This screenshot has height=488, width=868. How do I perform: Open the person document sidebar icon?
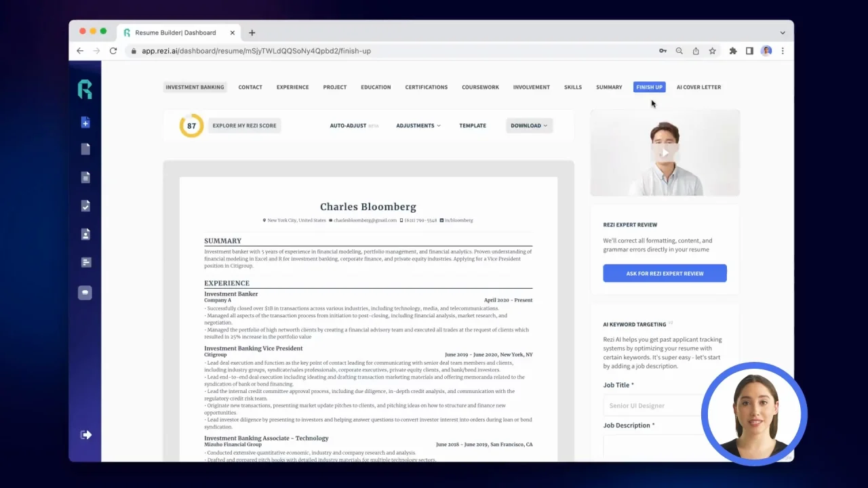click(x=85, y=235)
